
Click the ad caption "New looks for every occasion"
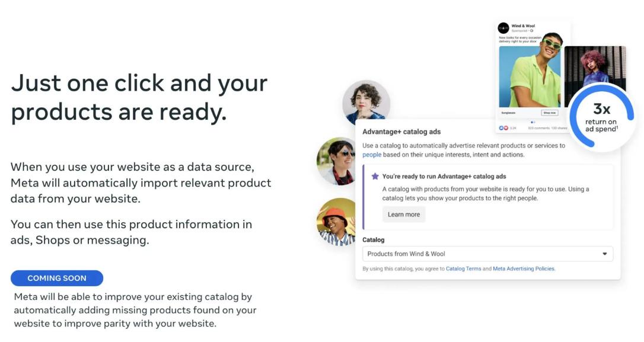[520, 39]
